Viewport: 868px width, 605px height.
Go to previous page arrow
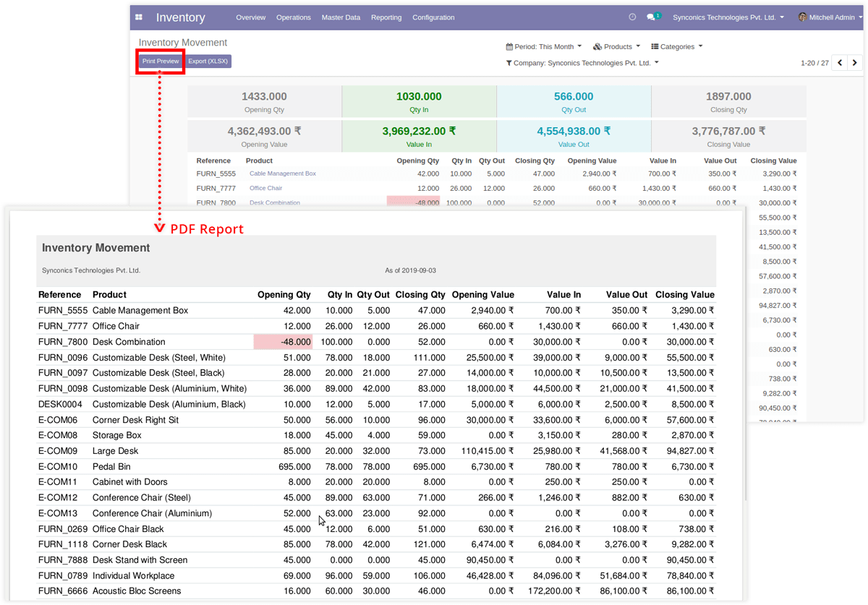tap(840, 63)
